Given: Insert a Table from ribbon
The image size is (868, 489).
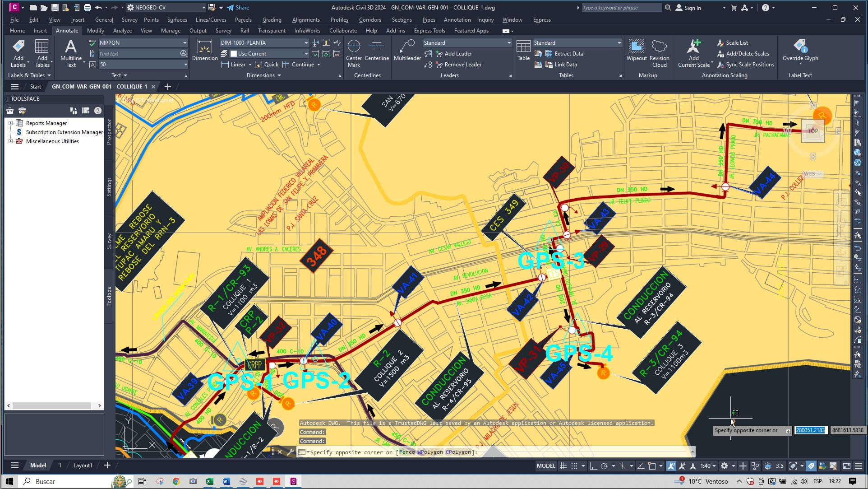Looking at the screenshot, I should (x=523, y=47).
